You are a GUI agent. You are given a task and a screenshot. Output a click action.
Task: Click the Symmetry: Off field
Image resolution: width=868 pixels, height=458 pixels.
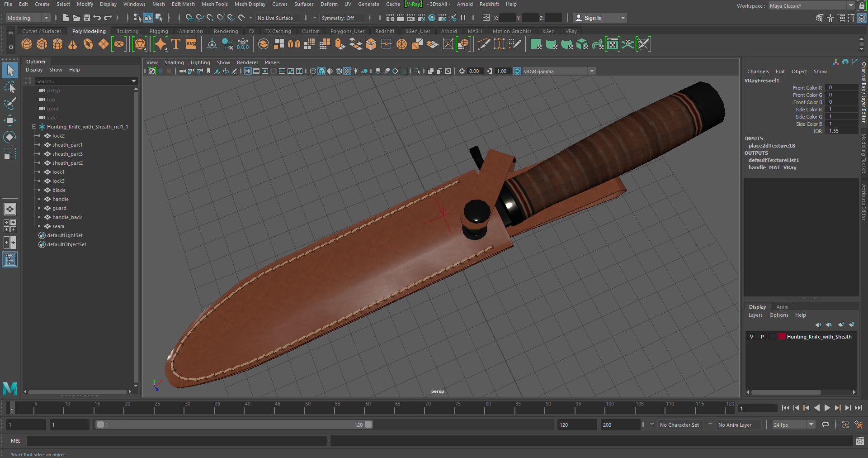tap(342, 18)
